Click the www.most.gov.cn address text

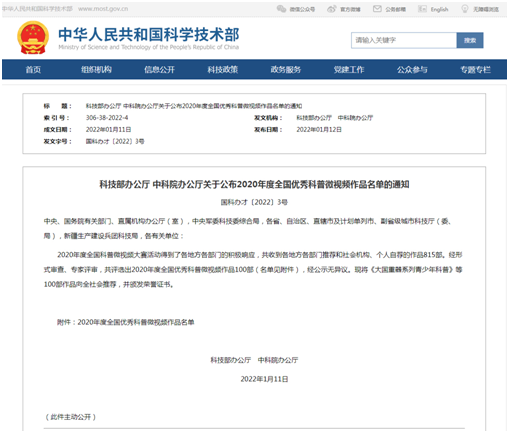103,9
